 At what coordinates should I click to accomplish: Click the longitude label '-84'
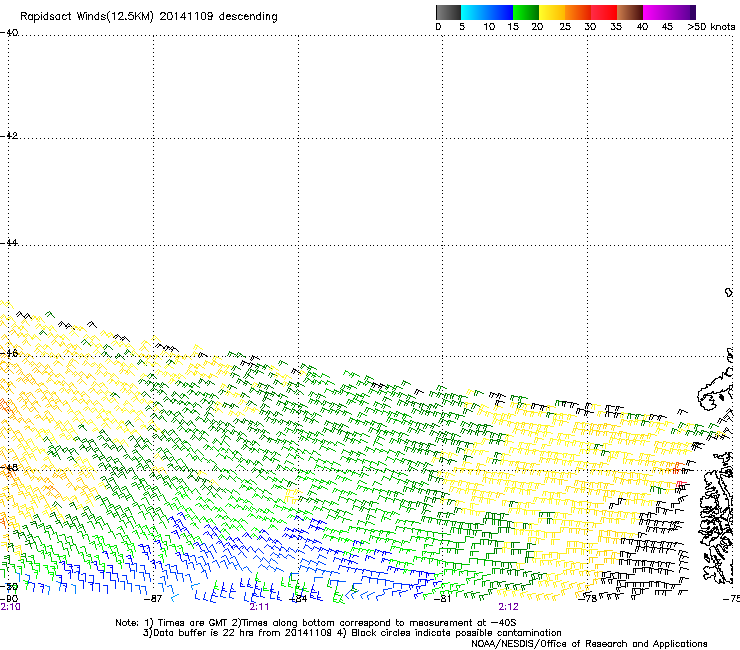click(298, 599)
